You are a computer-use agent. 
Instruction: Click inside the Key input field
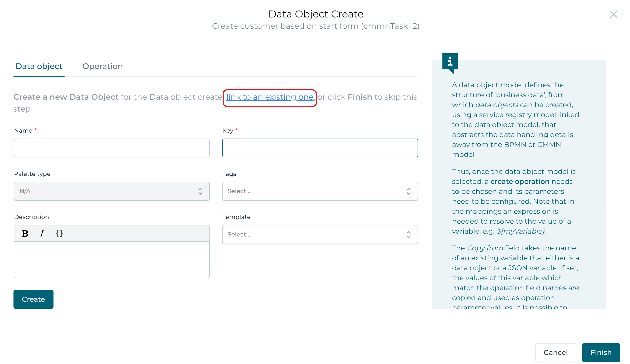[320, 148]
